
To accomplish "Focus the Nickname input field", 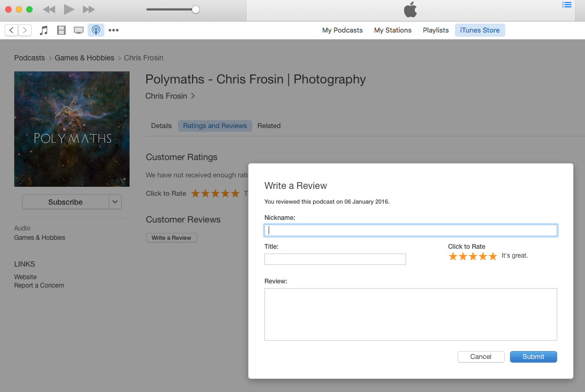I will click(x=411, y=230).
